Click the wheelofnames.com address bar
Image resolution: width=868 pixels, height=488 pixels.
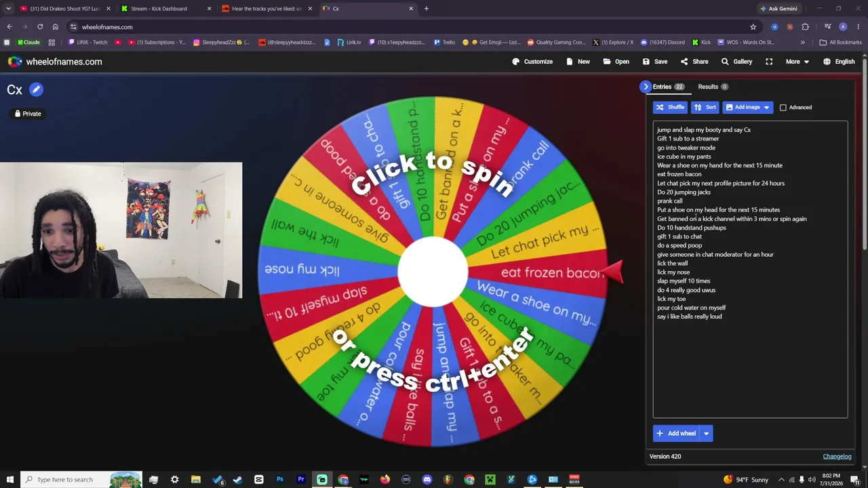pos(407,27)
